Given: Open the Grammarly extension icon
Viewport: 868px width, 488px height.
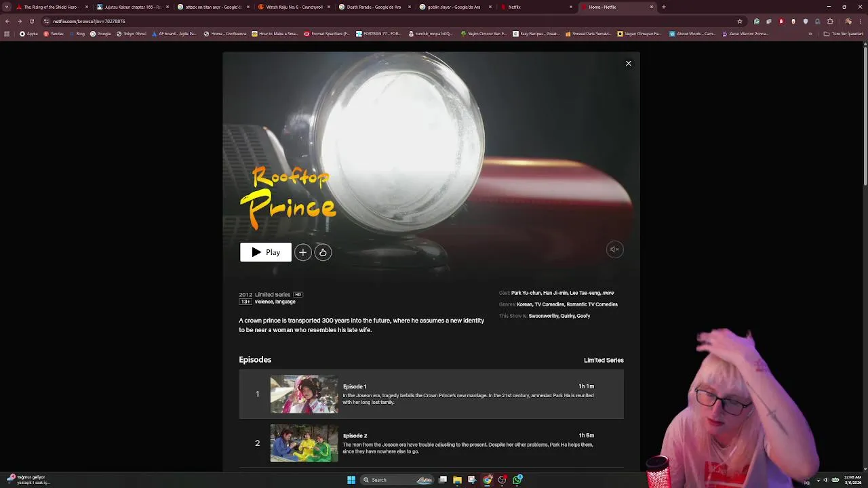Looking at the screenshot, I should coord(757,21).
